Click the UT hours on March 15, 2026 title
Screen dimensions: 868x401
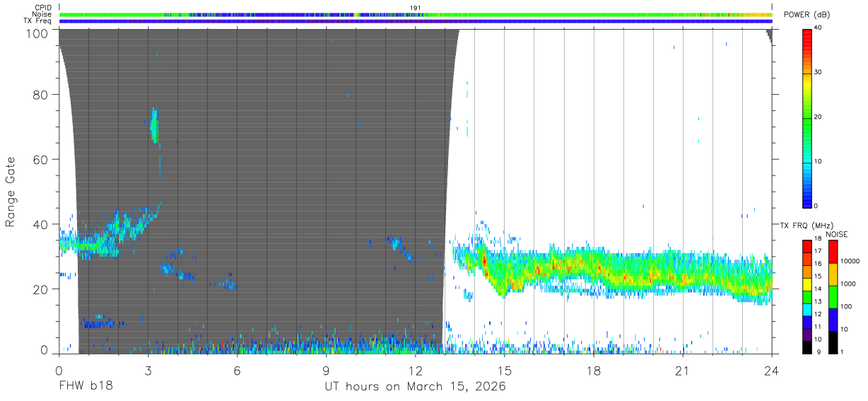[x=415, y=388]
